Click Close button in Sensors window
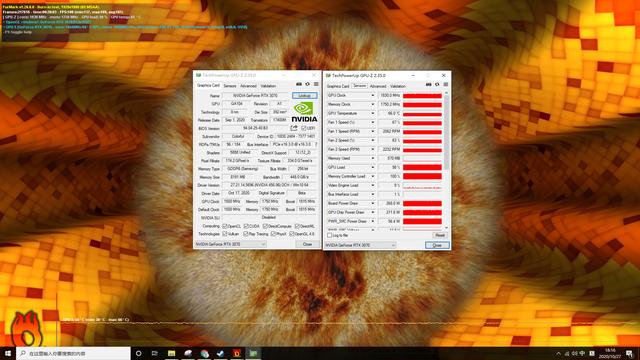 437,245
